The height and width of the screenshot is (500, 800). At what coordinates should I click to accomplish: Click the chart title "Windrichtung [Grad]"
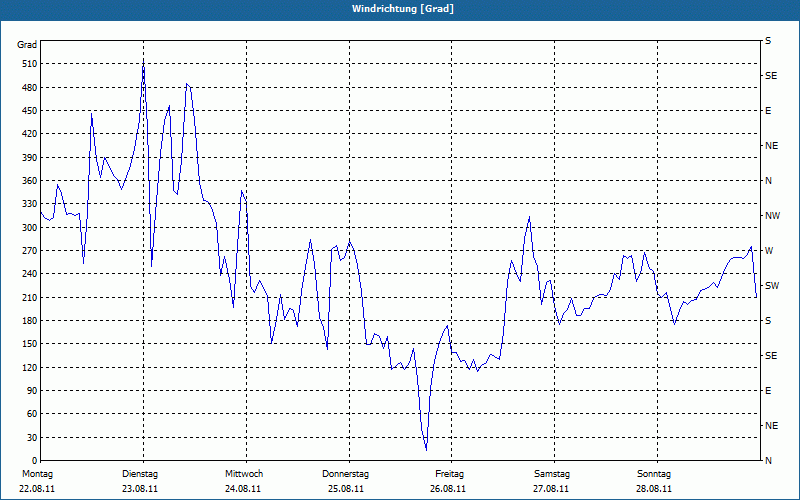(403, 9)
